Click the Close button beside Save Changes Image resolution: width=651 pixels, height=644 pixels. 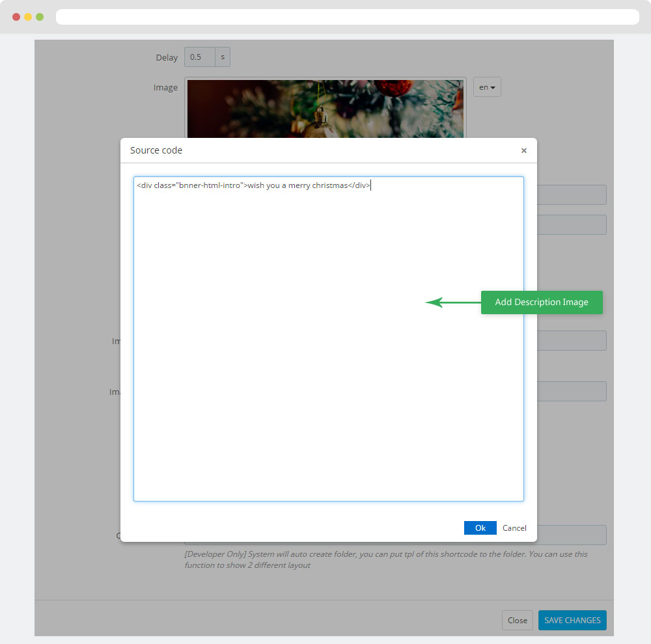point(517,620)
